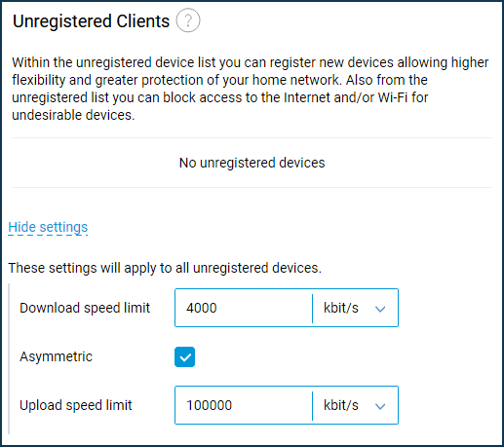Uncheck the Asymmetric checkbox
Image resolution: width=504 pixels, height=447 pixels.
tap(184, 356)
